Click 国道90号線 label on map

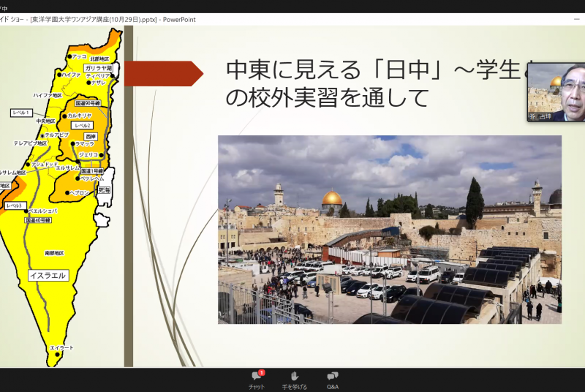coord(88,103)
